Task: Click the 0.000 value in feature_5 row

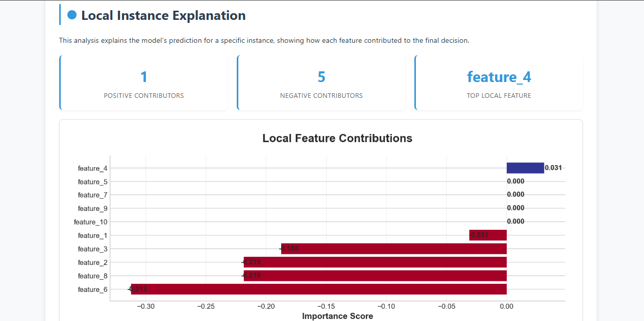Action: tap(515, 181)
